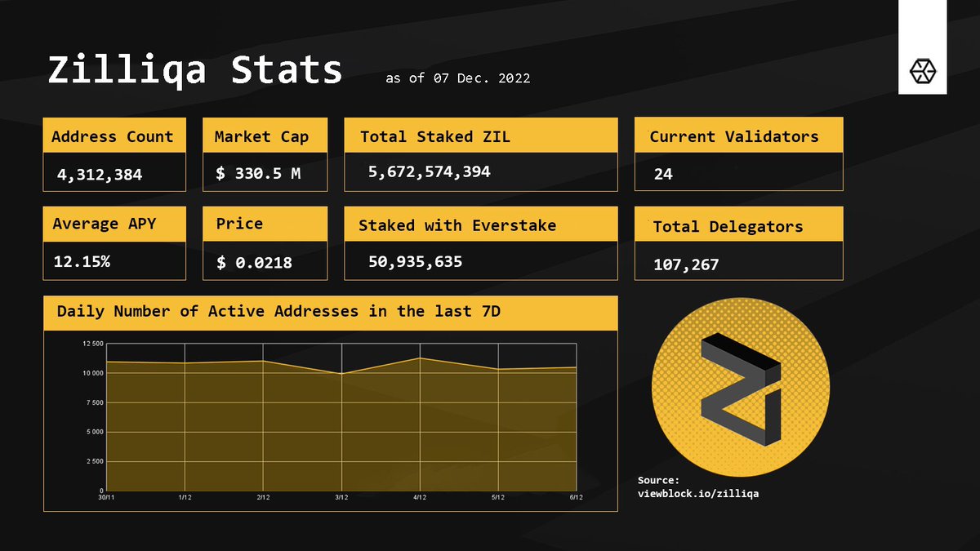Click the value 107,267
The width and height of the screenshot is (980, 551).
pos(687,264)
